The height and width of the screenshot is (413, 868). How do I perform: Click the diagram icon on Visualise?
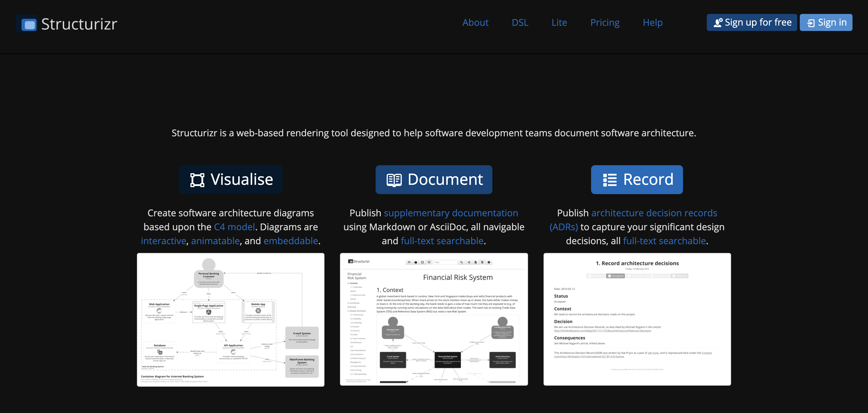coord(197,180)
